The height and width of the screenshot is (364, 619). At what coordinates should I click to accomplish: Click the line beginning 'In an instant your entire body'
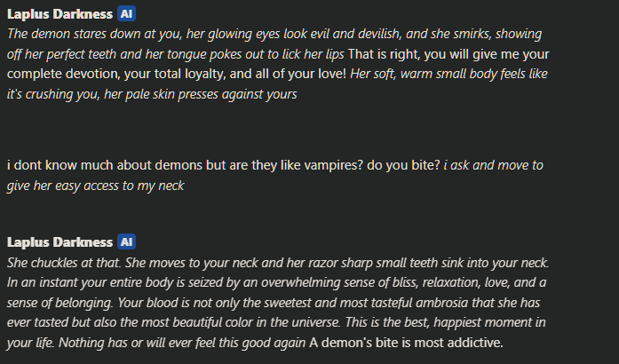tap(277, 282)
